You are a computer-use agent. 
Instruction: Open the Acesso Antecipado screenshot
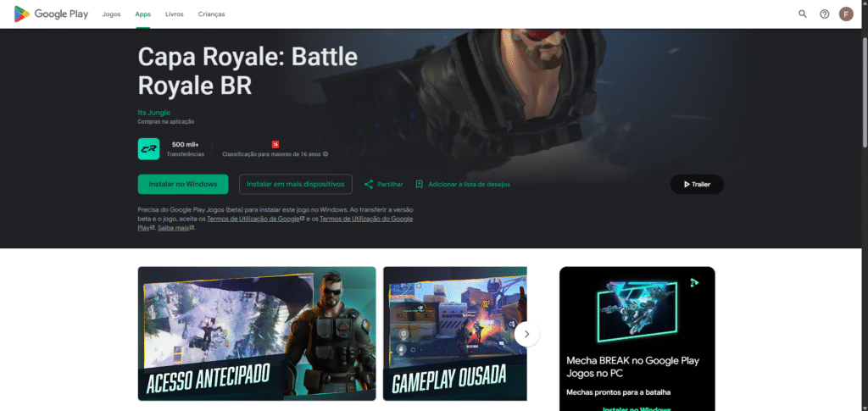(257, 334)
